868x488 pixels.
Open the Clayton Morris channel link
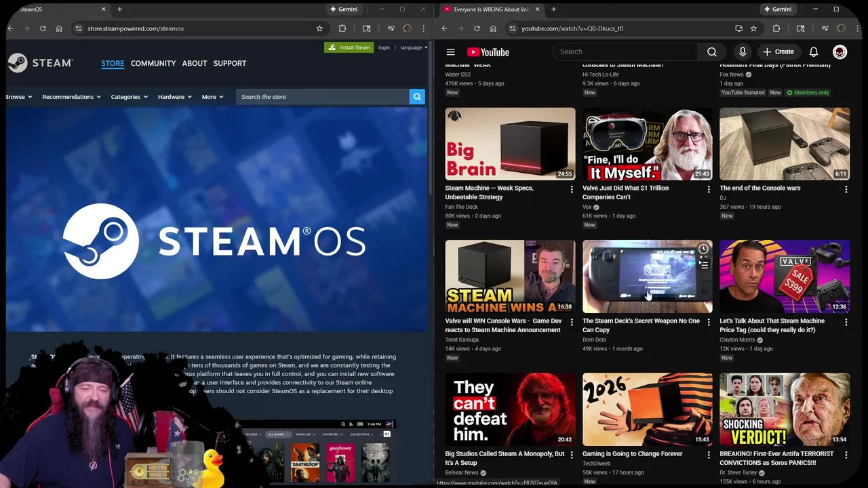pos(738,340)
